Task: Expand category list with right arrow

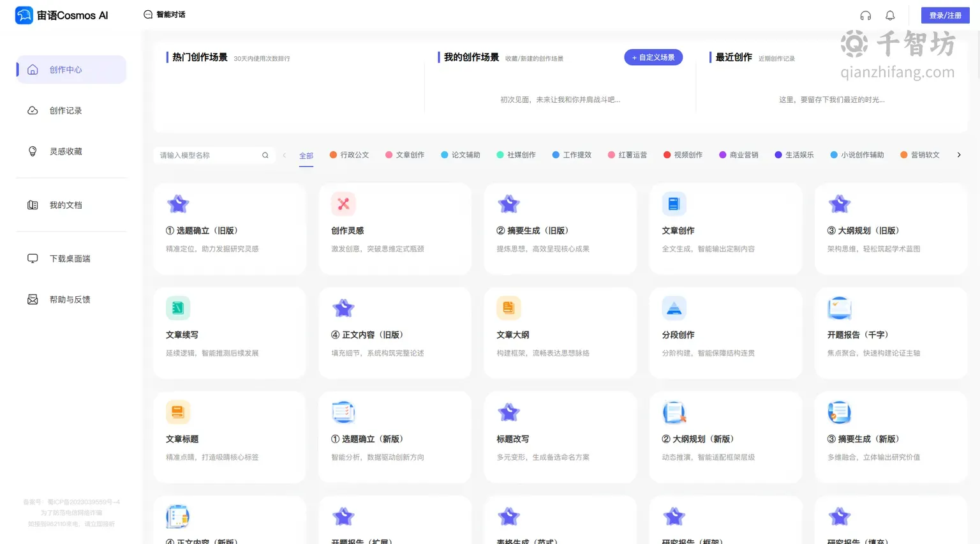Action: click(x=958, y=155)
